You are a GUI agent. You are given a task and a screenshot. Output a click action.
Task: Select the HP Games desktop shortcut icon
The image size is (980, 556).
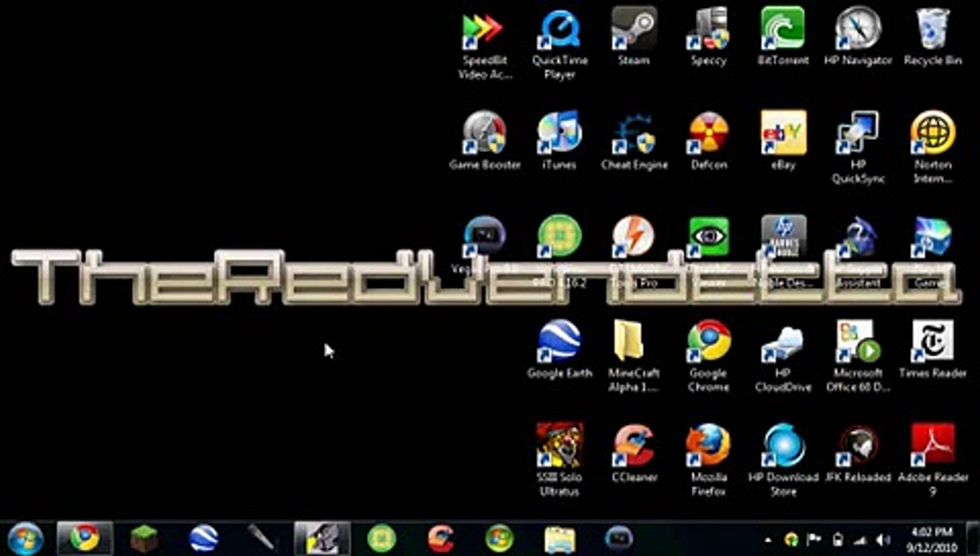tap(933, 237)
